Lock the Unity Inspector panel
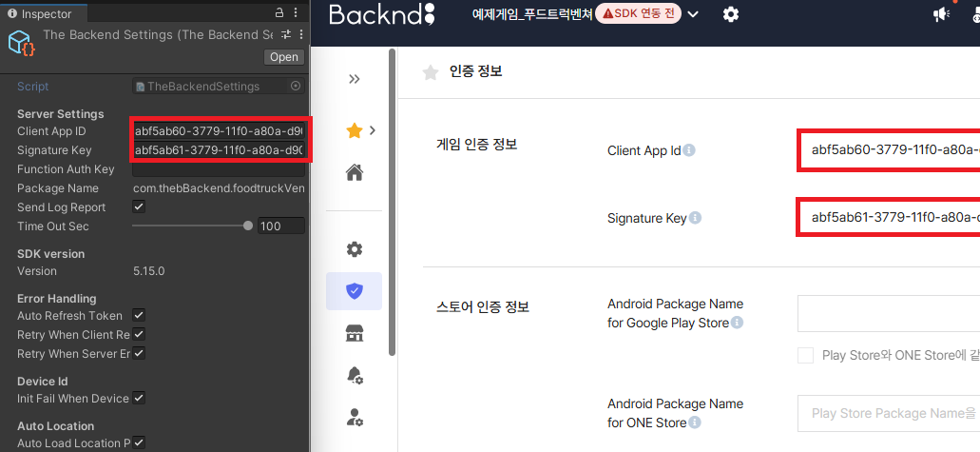Viewport: 980px width, 452px height. [279, 12]
